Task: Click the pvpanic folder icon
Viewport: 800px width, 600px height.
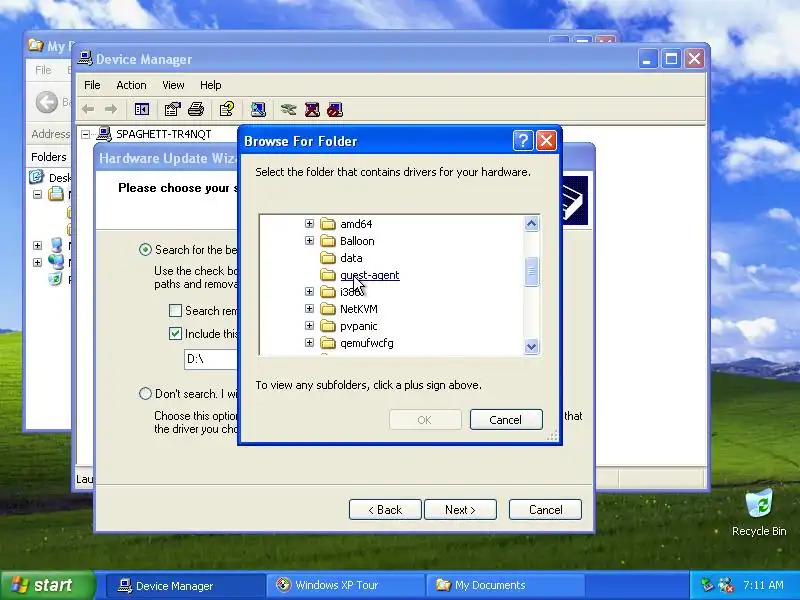Action: pos(328,326)
